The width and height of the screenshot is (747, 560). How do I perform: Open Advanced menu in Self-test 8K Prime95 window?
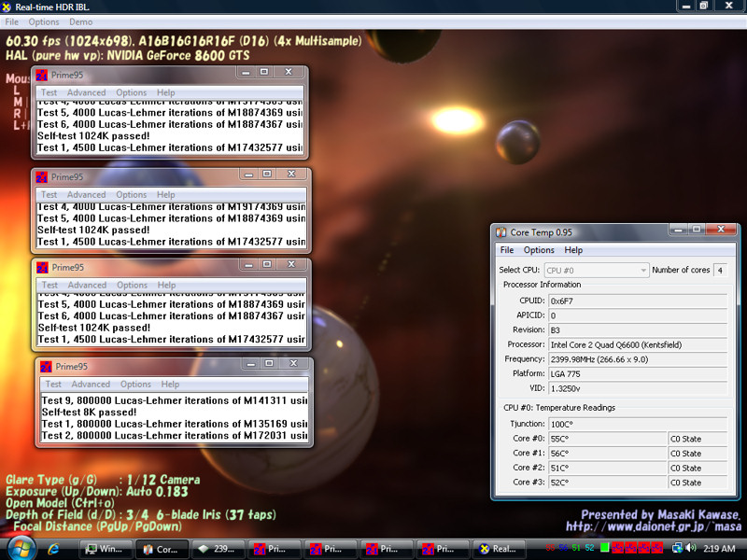[x=91, y=384]
